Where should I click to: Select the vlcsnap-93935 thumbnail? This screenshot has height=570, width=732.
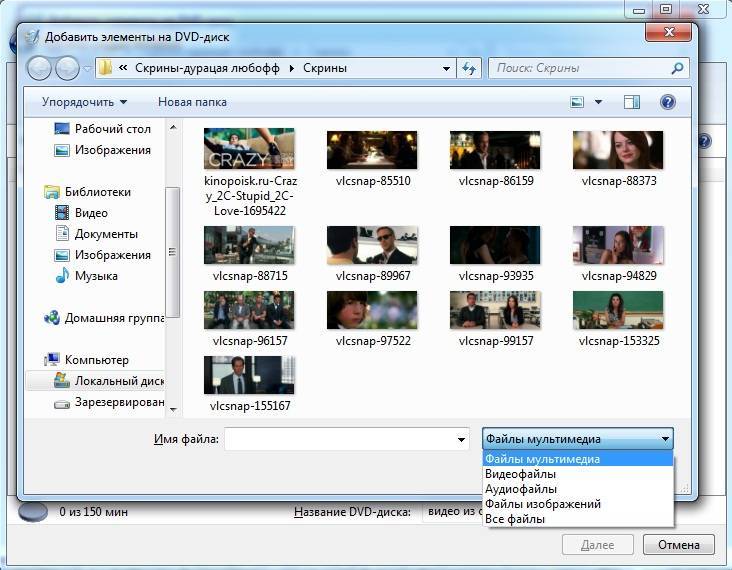click(x=495, y=245)
